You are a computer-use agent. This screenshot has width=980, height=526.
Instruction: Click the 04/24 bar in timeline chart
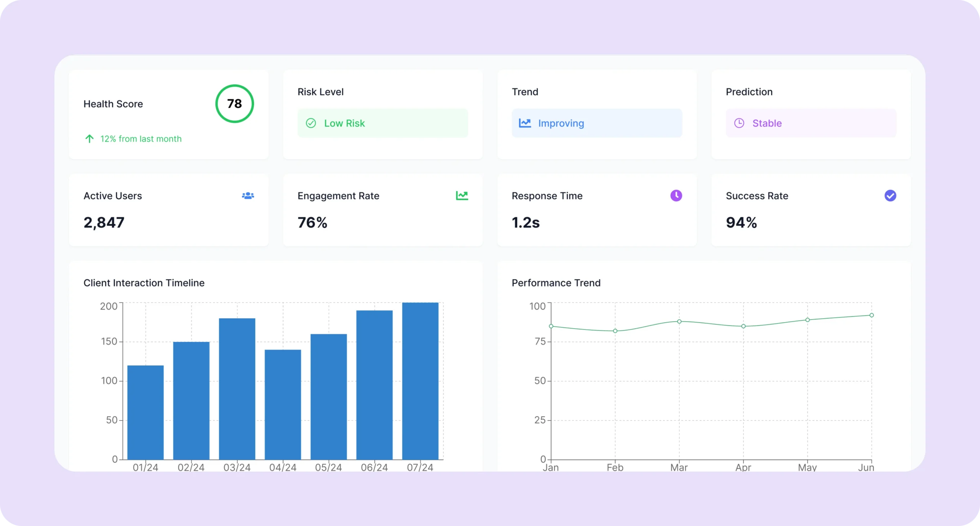point(283,404)
